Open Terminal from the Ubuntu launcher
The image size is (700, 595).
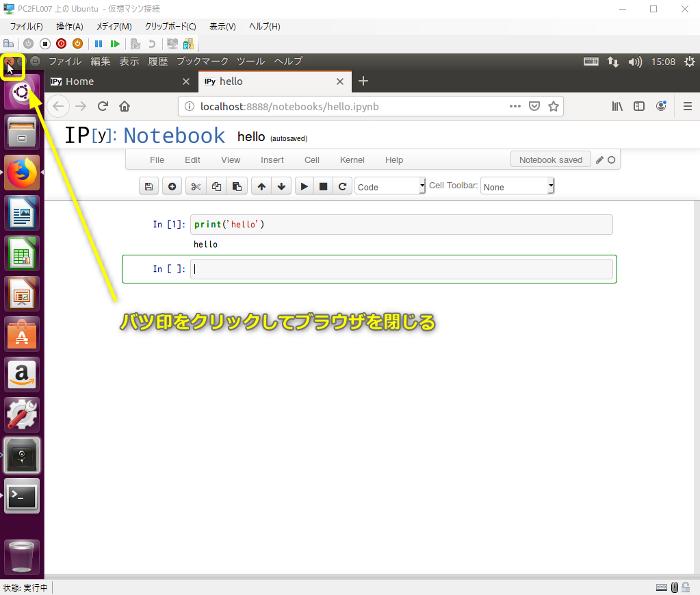(x=22, y=496)
